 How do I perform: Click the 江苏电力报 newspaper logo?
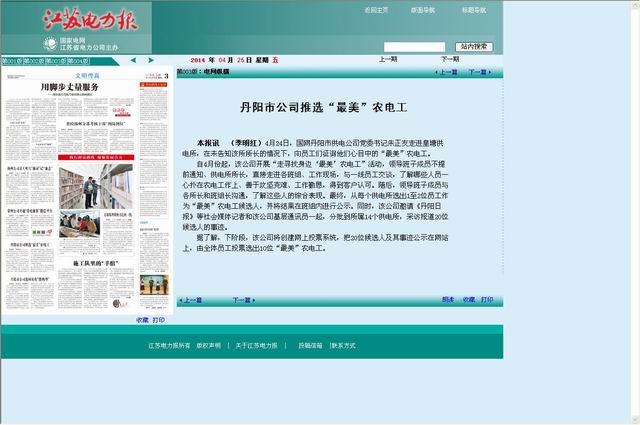pos(88,20)
